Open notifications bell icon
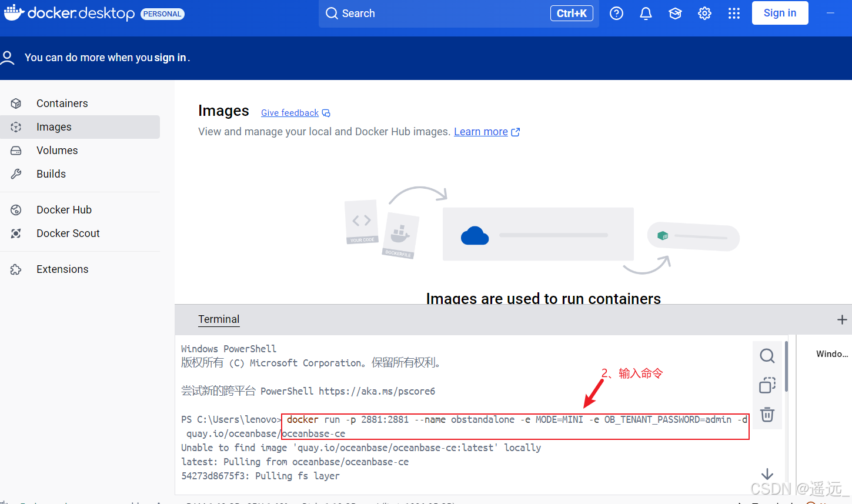 point(646,14)
